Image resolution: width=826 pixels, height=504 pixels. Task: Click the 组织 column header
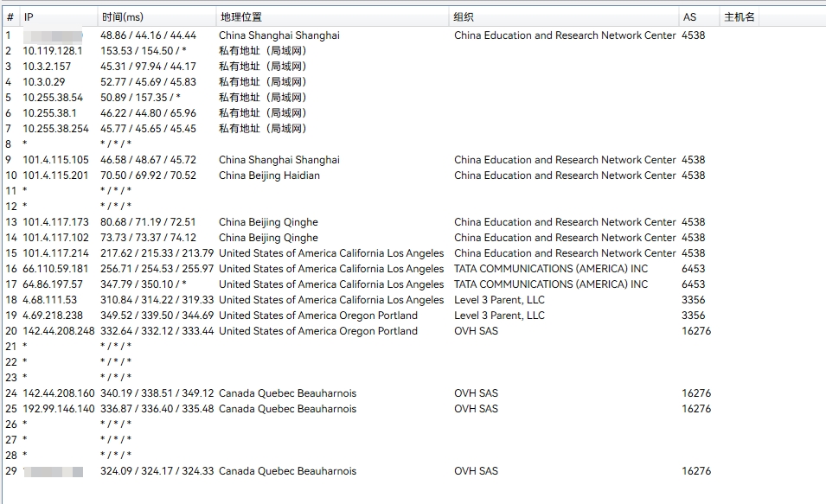coord(464,17)
